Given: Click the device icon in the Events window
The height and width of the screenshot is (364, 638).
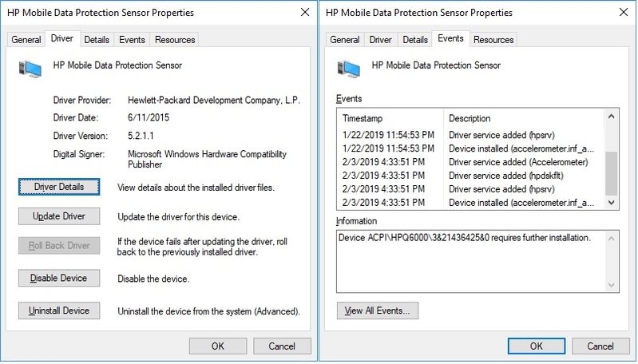Looking at the screenshot, I should 349,69.
